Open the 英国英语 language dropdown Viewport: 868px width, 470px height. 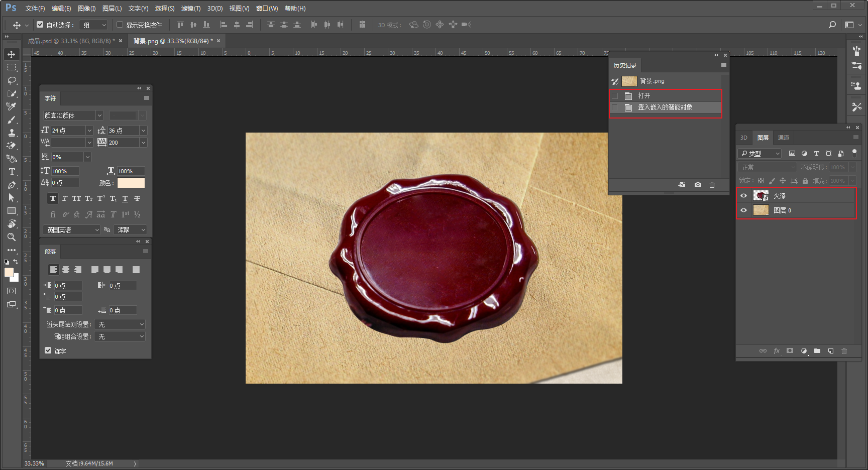73,230
